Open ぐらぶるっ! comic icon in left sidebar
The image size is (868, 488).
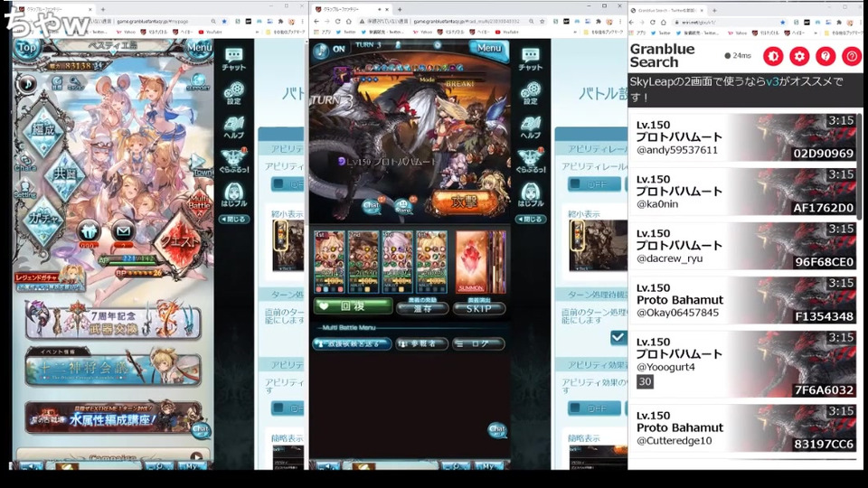click(233, 161)
